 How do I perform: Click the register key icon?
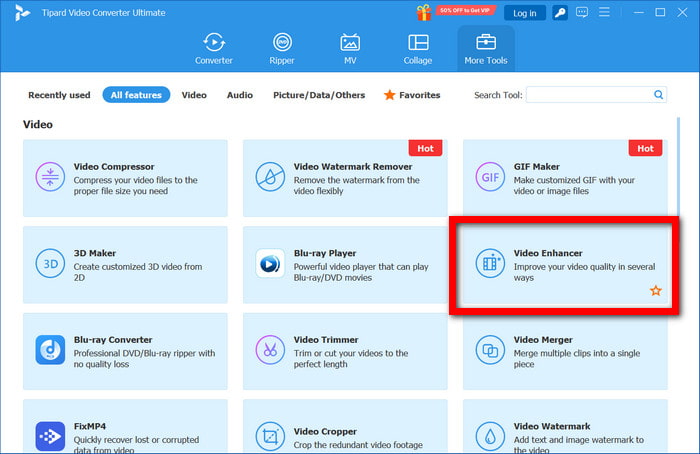coord(560,12)
